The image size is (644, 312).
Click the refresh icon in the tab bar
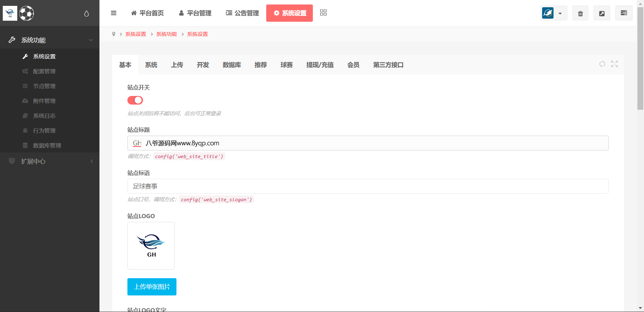tap(602, 64)
